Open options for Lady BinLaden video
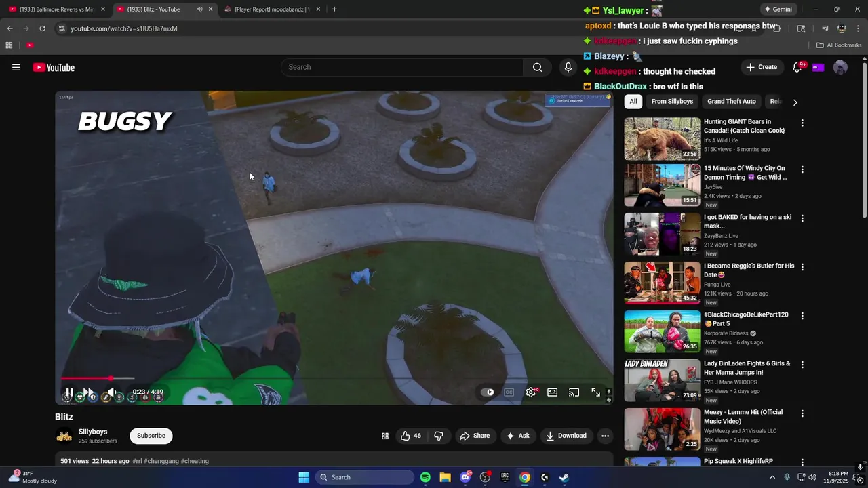 (802, 365)
